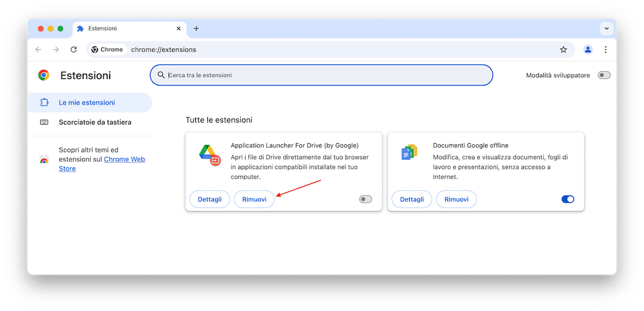Click the keyboard icon for Scorciatoie da tastiera
644x311 pixels.
[x=44, y=122]
